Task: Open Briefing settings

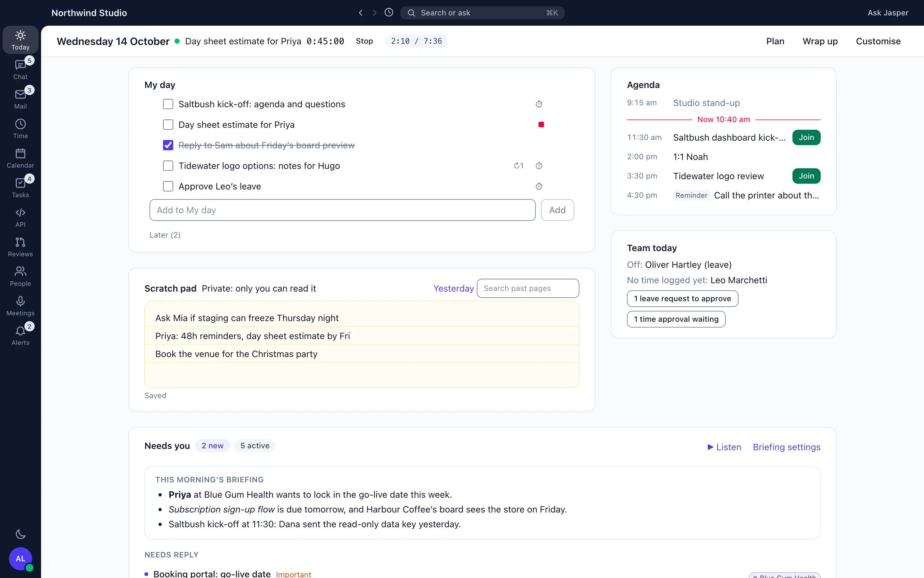Action: (x=786, y=447)
